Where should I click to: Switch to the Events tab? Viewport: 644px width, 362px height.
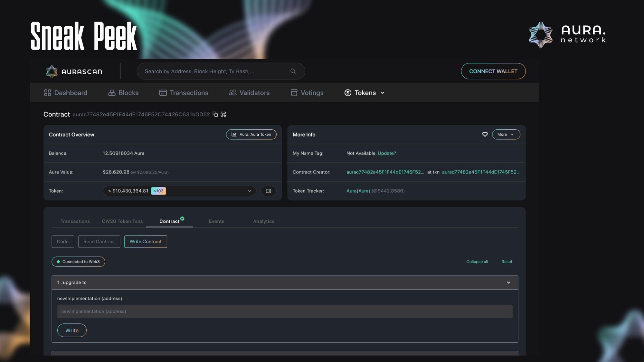(x=216, y=221)
